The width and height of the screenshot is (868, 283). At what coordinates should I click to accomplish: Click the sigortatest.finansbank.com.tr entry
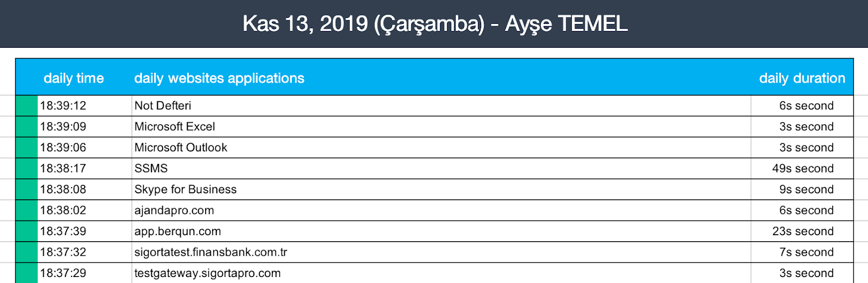click(x=210, y=252)
